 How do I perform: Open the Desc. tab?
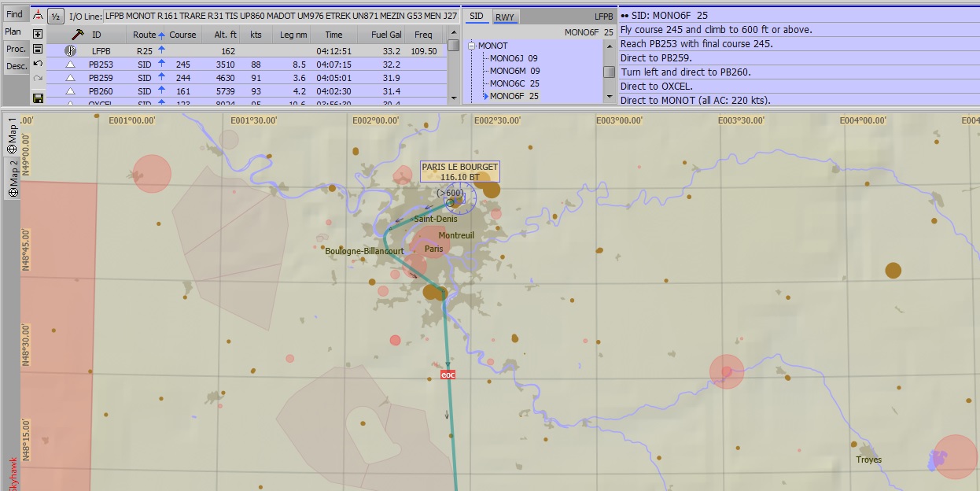click(x=17, y=66)
